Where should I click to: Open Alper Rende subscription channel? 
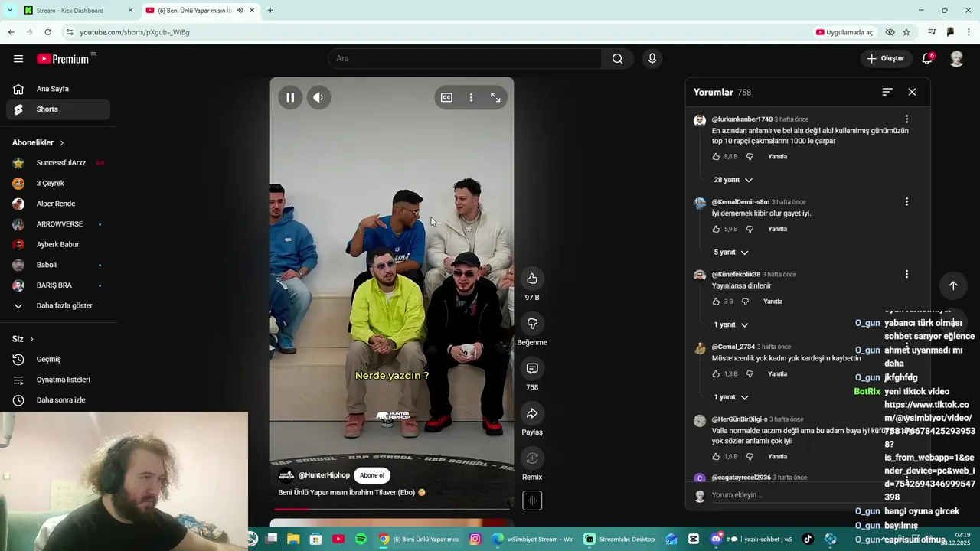tap(58, 204)
